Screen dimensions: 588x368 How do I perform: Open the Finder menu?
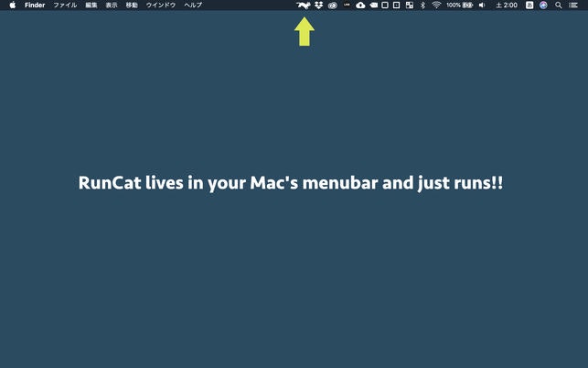[35, 5]
